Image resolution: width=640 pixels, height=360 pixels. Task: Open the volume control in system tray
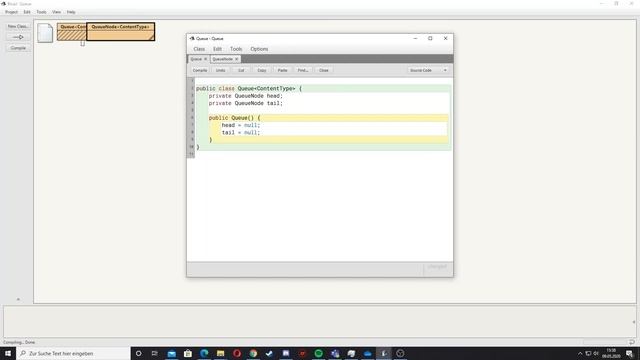596,353
